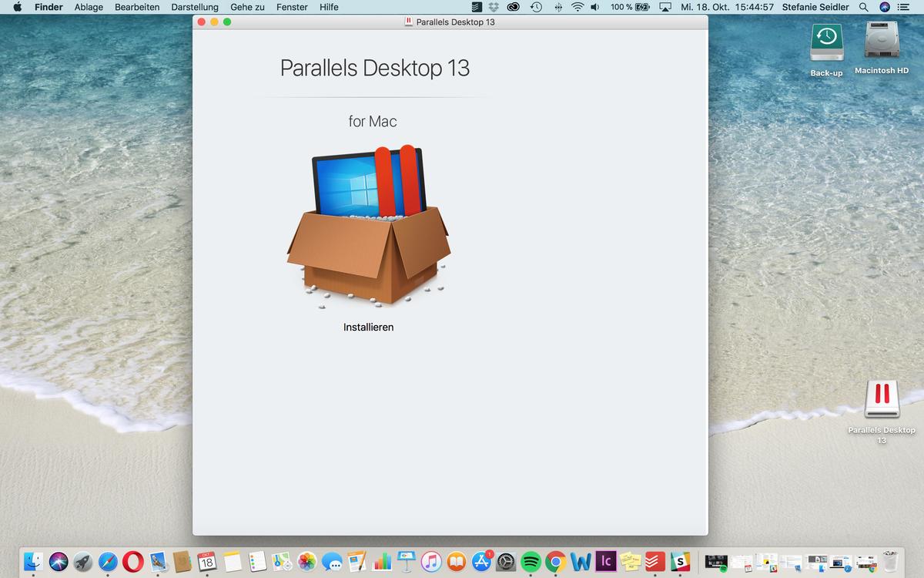Screen dimensions: 924x578
Task: Open the Wi-Fi status menu
Action: coord(578,7)
